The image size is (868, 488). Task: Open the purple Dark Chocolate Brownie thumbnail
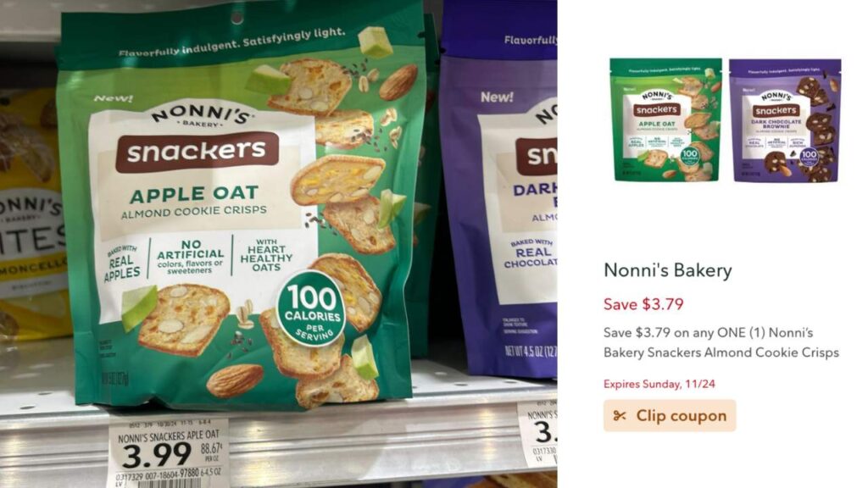785,120
